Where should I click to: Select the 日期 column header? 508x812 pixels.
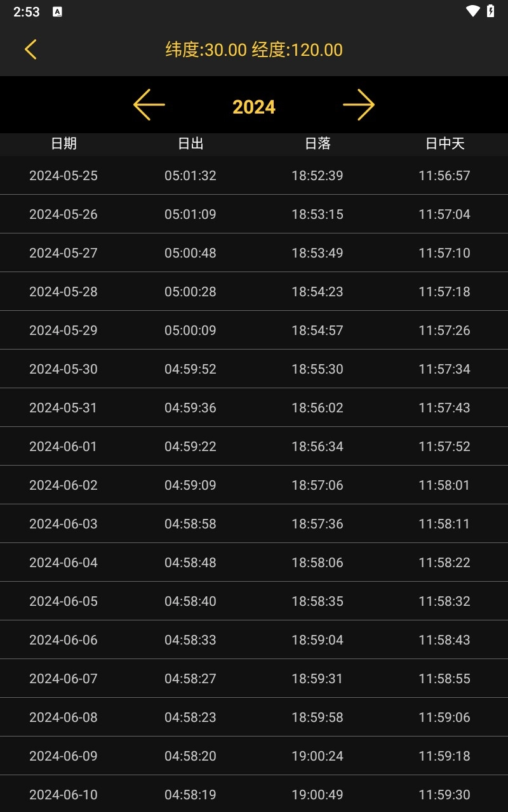coord(63,144)
